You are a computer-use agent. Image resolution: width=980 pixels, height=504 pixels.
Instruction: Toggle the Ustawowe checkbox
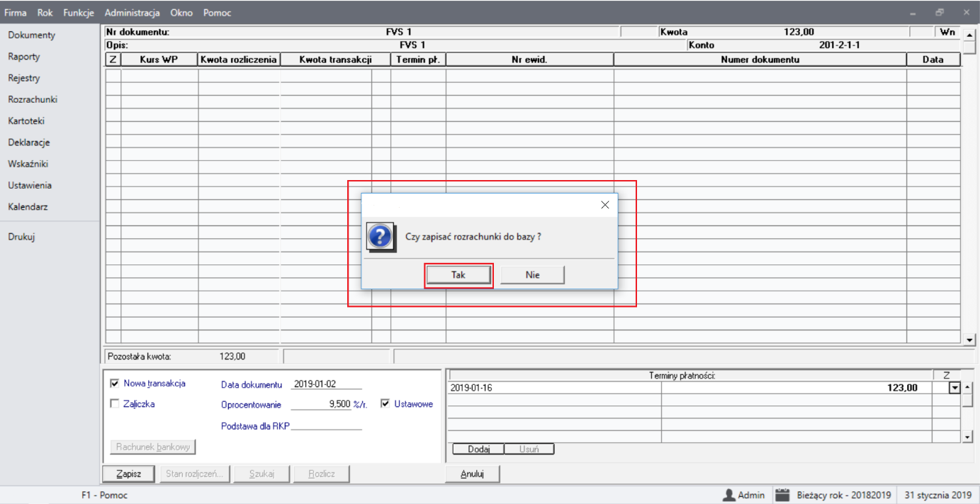(x=385, y=404)
